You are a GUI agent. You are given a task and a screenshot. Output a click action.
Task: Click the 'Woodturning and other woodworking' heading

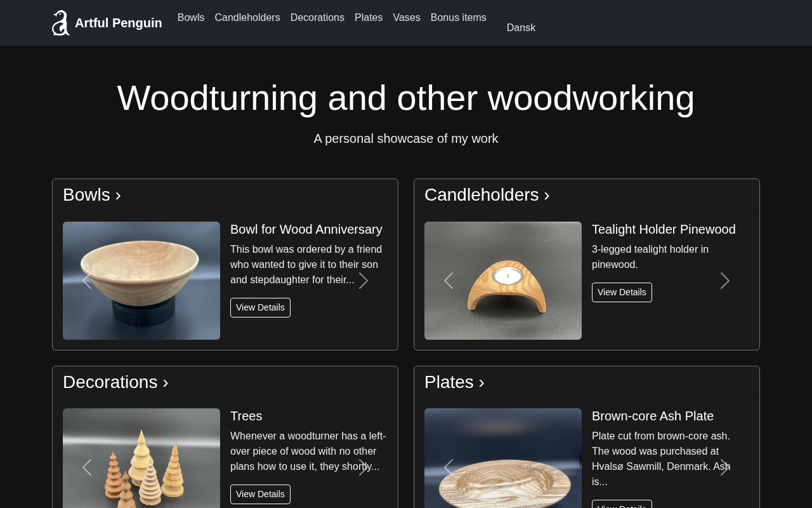pyautogui.click(x=406, y=98)
